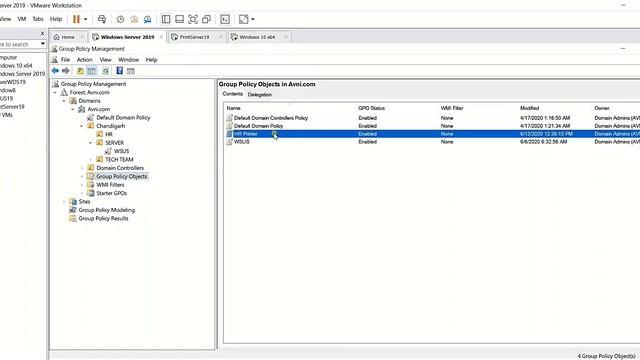Expand the Sites node
Image resolution: width=640 pixels, height=360 pixels.
pyautogui.click(x=64, y=202)
